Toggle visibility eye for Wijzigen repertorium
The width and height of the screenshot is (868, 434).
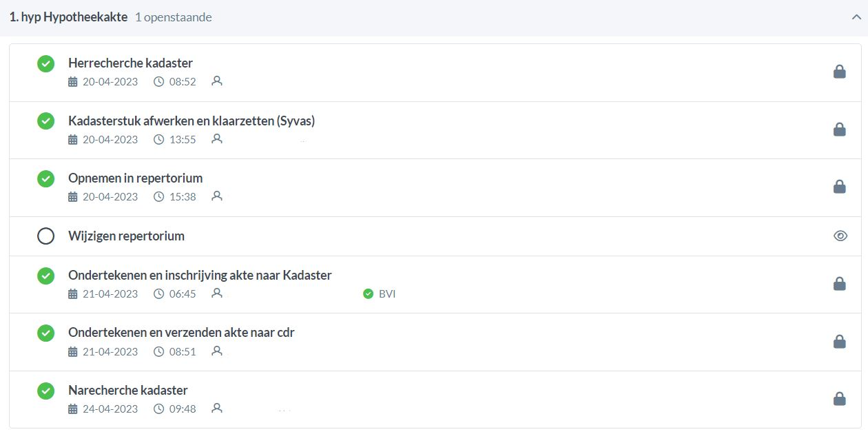(x=840, y=236)
